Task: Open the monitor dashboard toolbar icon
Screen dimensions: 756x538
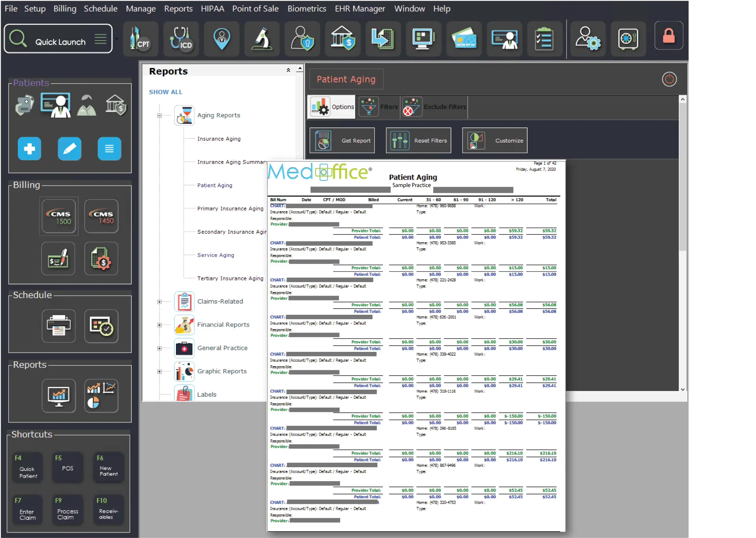Action: click(x=423, y=38)
